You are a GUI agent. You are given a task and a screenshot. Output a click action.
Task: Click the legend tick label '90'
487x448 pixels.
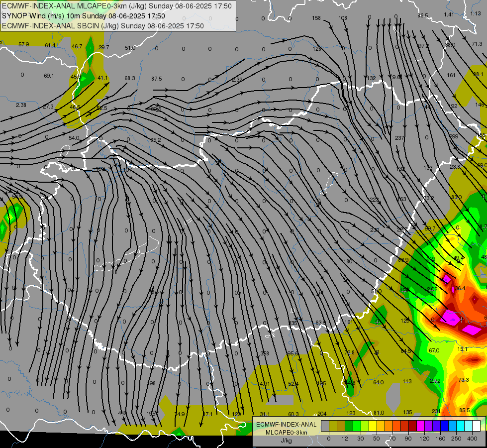[408, 439]
